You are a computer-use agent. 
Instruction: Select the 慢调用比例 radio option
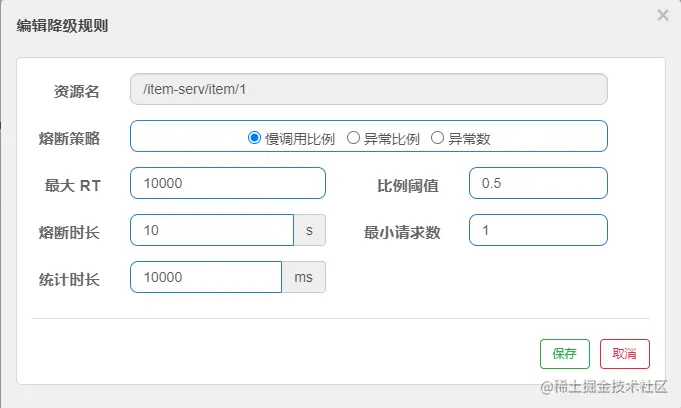point(254,138)
